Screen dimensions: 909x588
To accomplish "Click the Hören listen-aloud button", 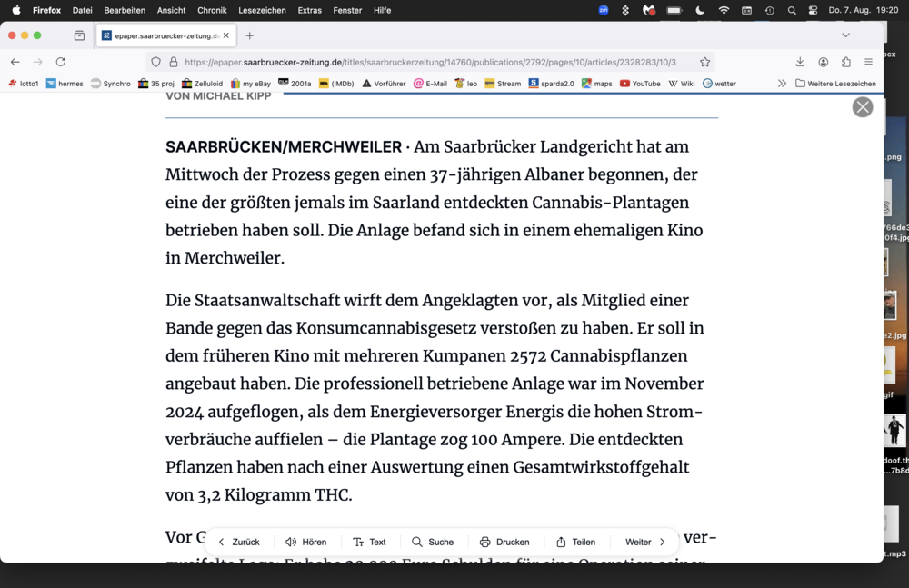I will click(x=305, y=542).
